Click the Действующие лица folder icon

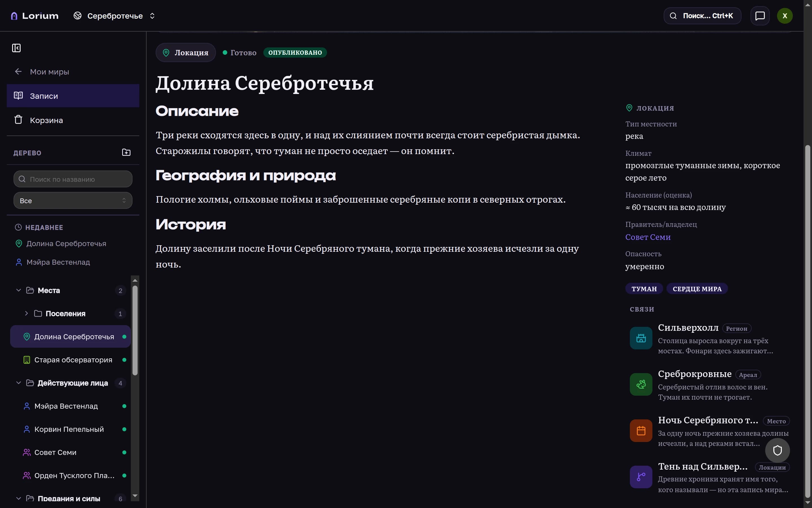tap(30, 383)
